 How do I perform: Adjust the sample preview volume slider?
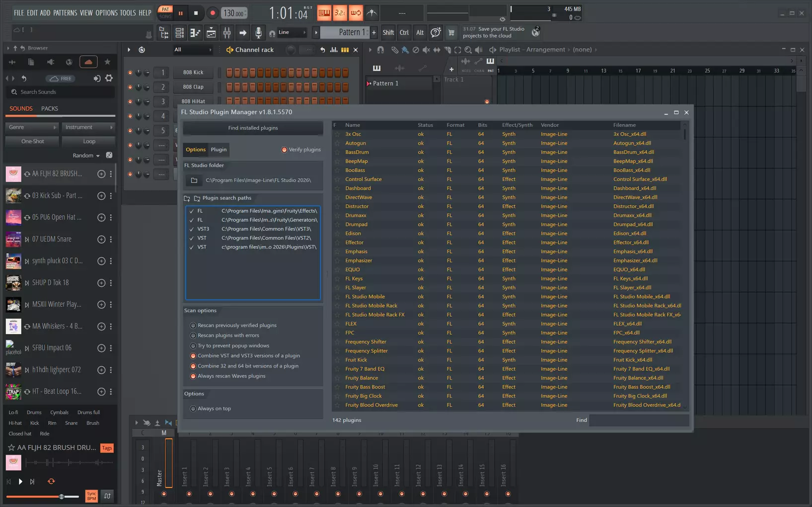click(62, 497)
